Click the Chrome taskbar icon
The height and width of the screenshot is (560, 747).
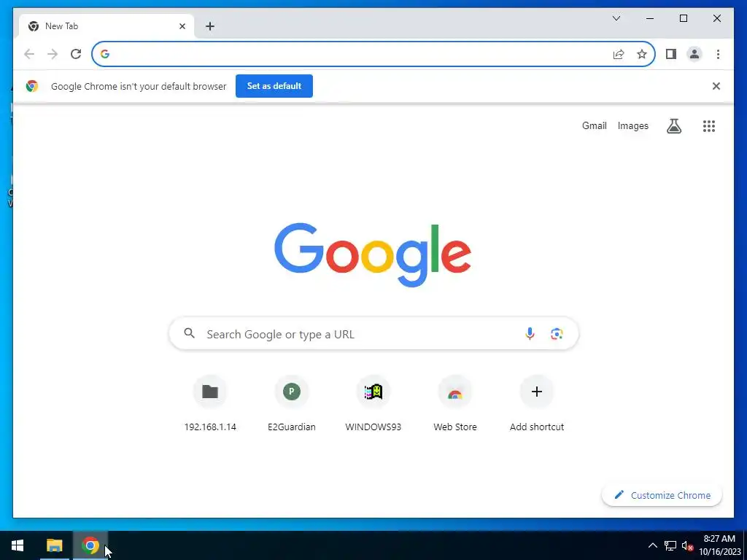[x=90, y=545]
